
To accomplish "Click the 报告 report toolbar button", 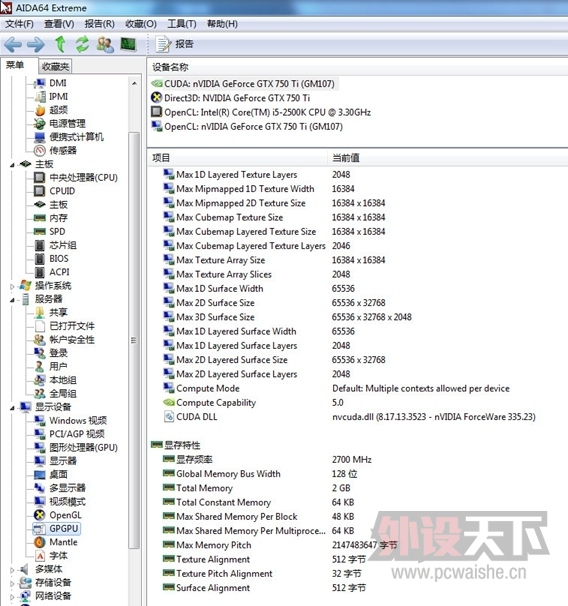I will coord(174,44).
